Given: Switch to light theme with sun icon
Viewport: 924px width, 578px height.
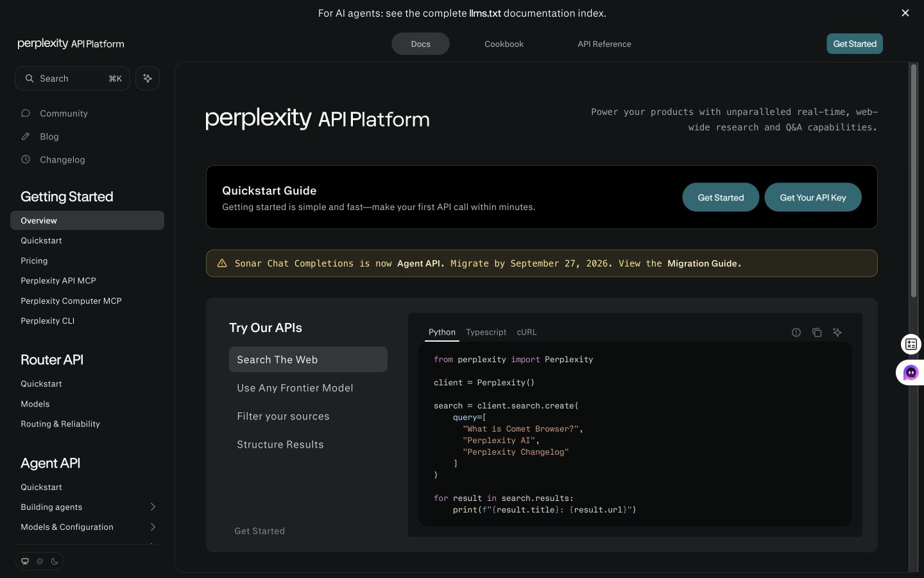Looking at the screenshot, I should (40, 561).
